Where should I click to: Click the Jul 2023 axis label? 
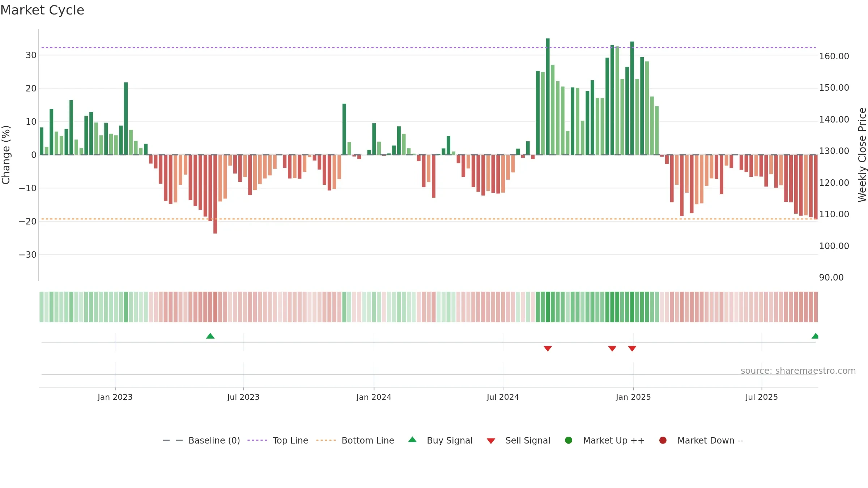coord(243,397)
